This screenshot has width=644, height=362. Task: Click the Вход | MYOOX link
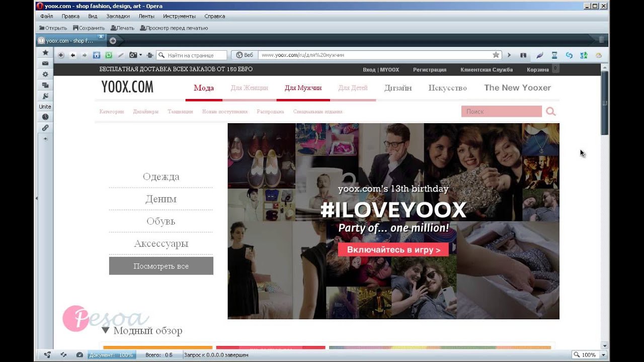[381, 70]
